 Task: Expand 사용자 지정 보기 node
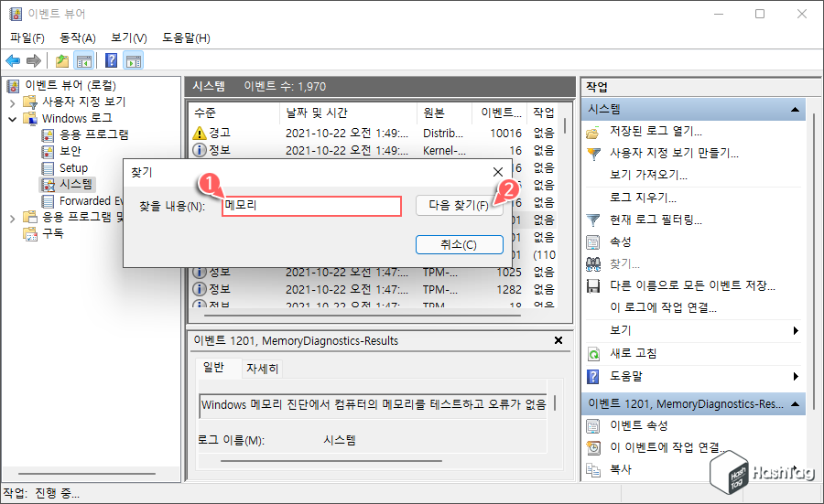13,102
